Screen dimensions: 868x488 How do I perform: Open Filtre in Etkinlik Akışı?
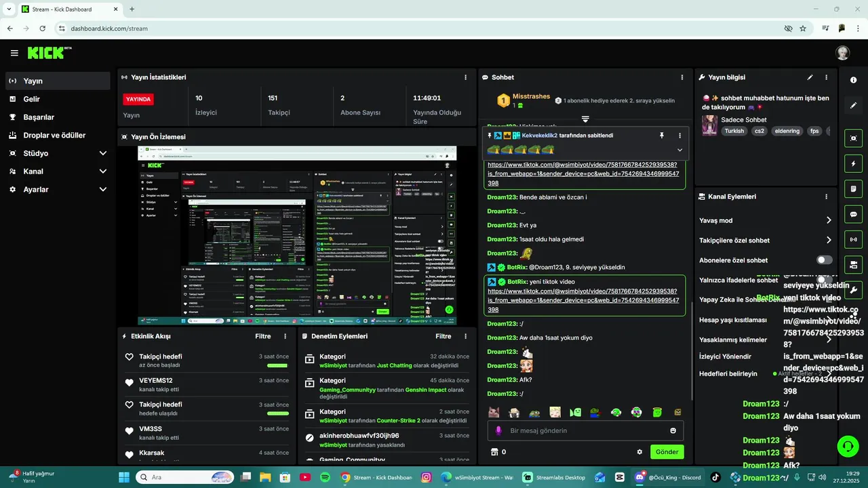pyautogui.click(x=263, y=336)
